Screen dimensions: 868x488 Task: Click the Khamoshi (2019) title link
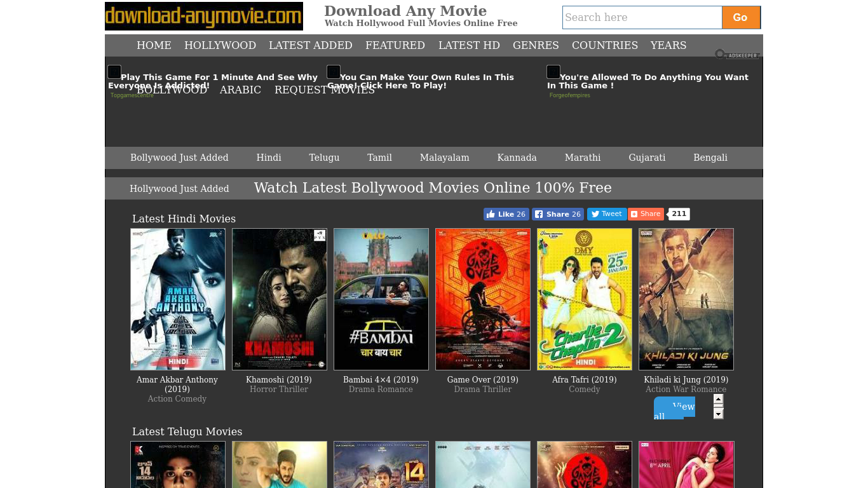[279, 380]
